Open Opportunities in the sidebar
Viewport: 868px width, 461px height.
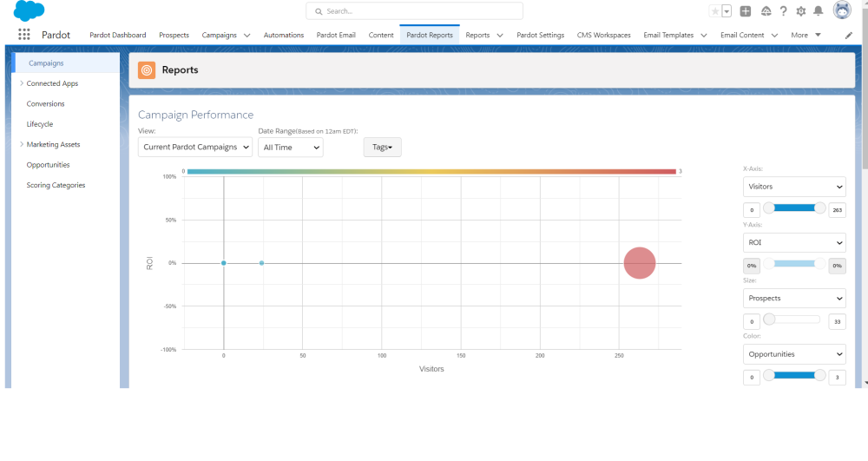(48, 165)
